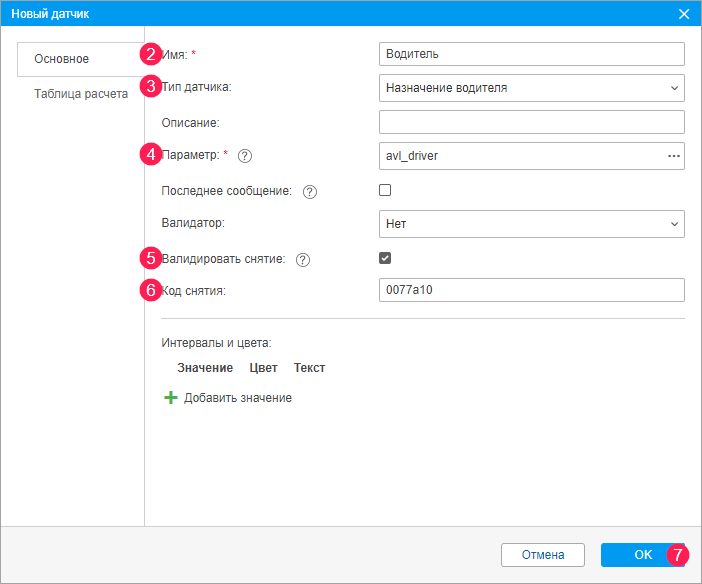Screen dimensions: 702x584
Task: Click the avl_driver parameter input field
Action: pos(520,156)
